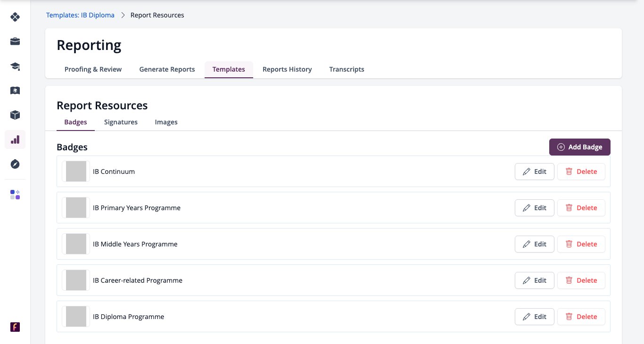Select the Badges sub-tab
644x344 pixels.
click(75, 122)
